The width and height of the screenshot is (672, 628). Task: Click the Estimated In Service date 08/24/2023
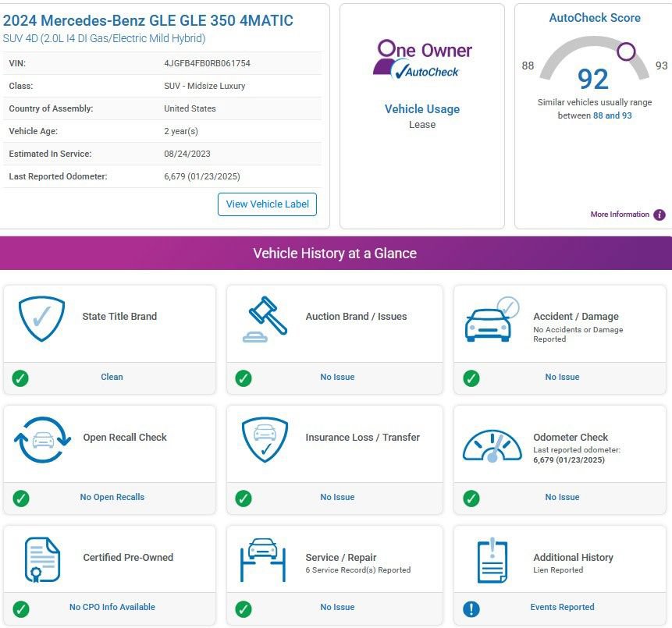187,154
